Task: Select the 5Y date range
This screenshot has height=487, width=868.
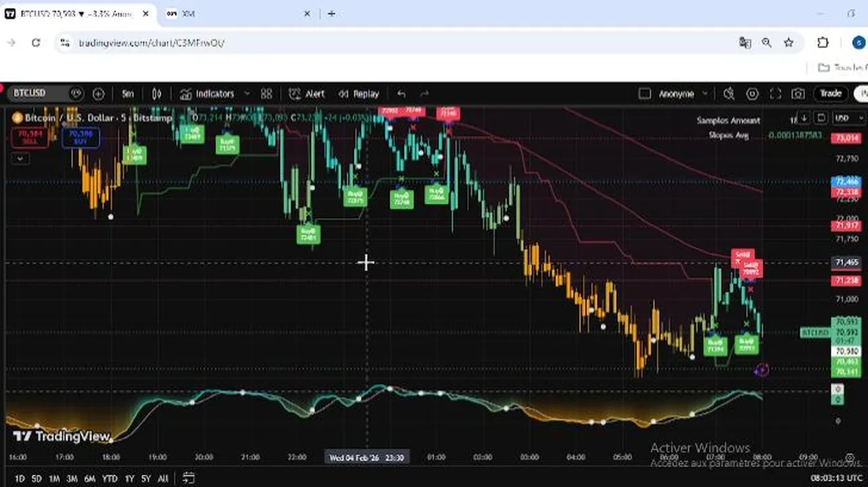Action: coord(146,479)
